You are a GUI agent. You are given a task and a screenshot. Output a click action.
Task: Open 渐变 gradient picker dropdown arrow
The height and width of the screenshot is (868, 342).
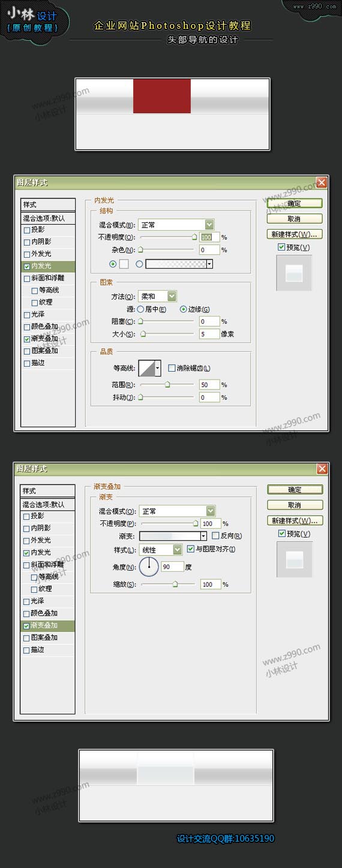pyautogui.click(x=203, y=536)
